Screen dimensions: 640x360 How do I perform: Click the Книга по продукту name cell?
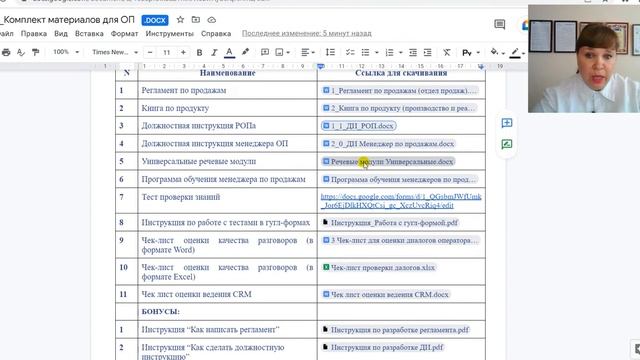pyautogui.click(x=175, y=108)
